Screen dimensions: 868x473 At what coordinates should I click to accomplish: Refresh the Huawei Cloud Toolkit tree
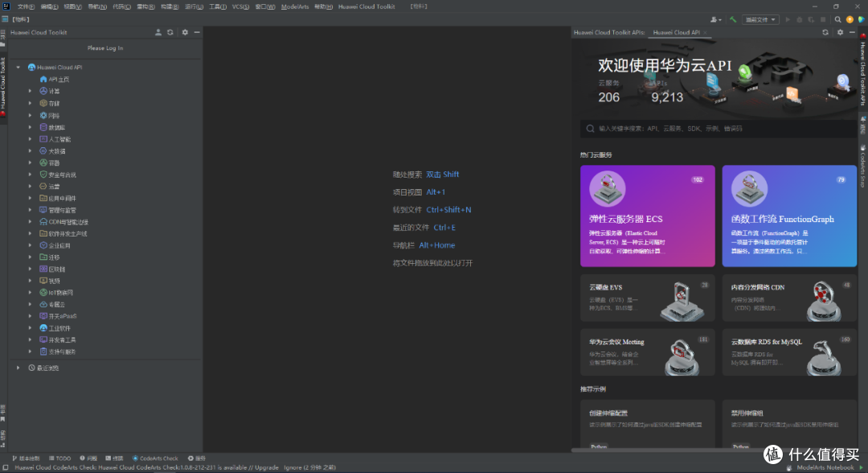tap(170, 33)
